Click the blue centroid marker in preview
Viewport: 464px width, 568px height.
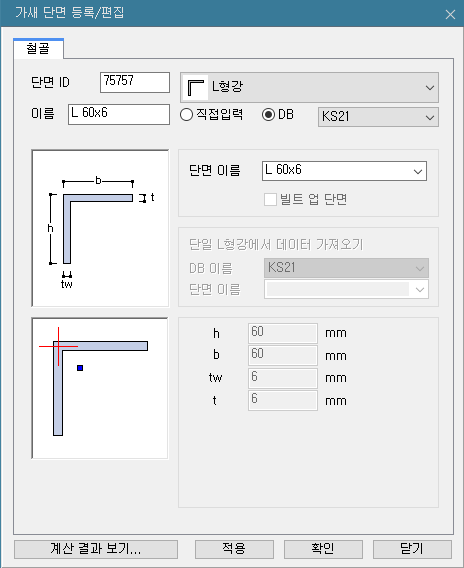tap(80, 368)
